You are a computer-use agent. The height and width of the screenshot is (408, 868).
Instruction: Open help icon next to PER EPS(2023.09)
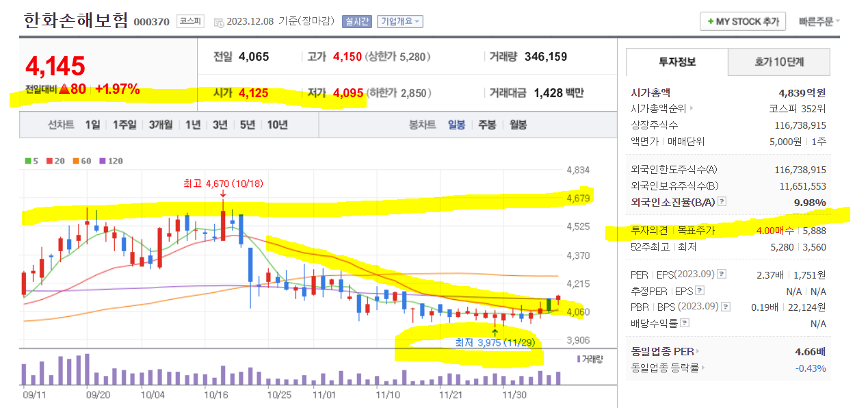tap(721, 275)
